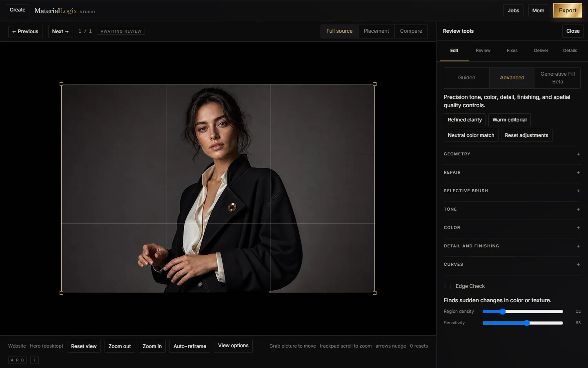Screen dimensions: 588x368
Task: Go to the Previous image
Action: (x=25, y=31)
